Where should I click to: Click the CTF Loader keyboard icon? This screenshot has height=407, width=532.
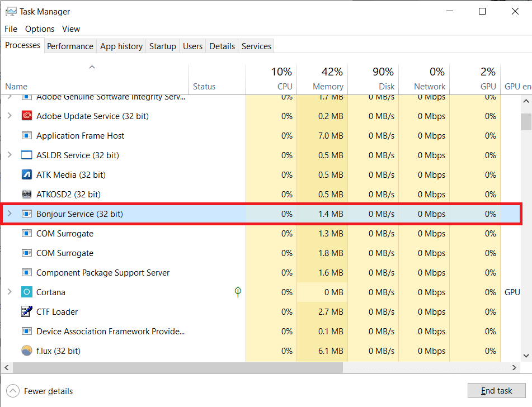coord(26,311)
